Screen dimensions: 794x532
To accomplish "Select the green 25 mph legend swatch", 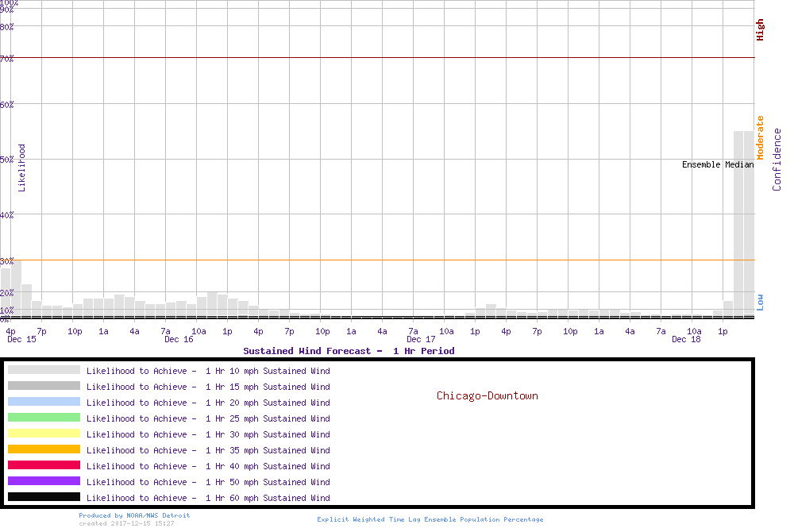I will click(x=44, y=418).
